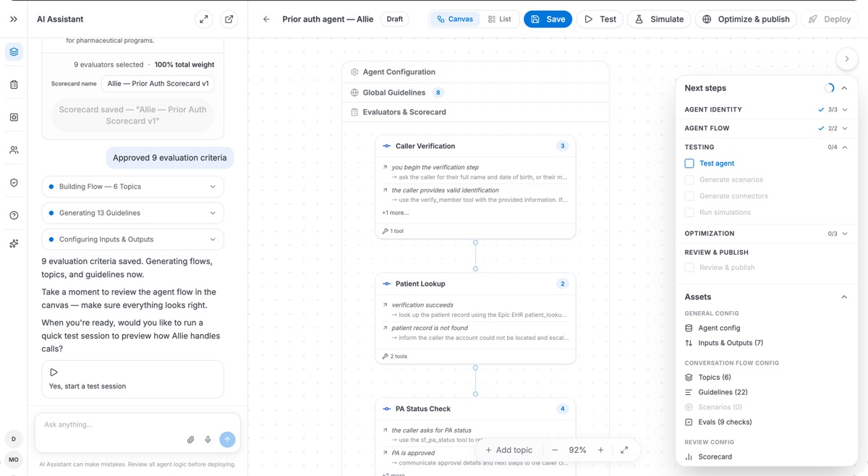Zoom in the canvas with plus icon
The height and width of the screenshot is (476, 868).
(x=600, y=450)
